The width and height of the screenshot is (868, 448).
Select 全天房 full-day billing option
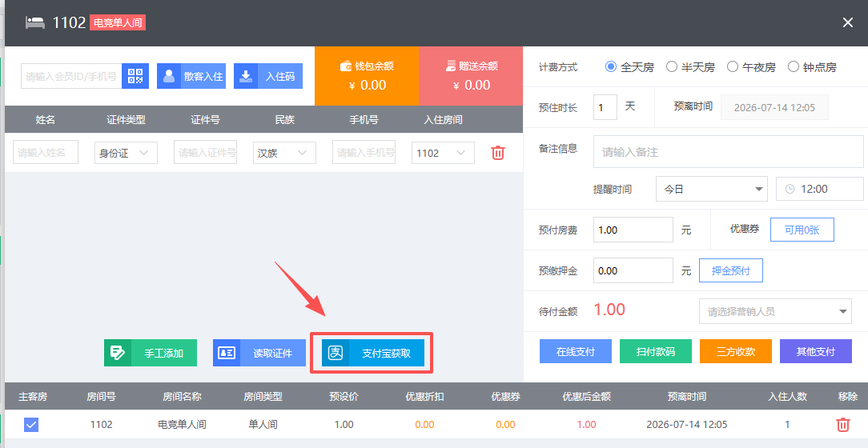coord(629,67)
